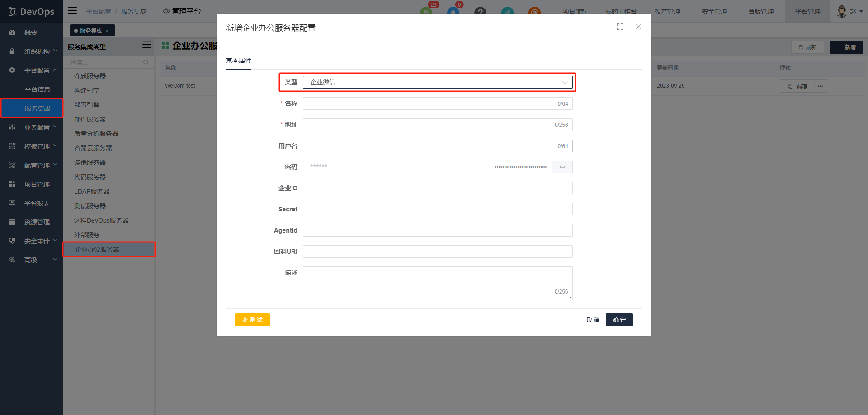Select the 基本属性 tab

239,61
